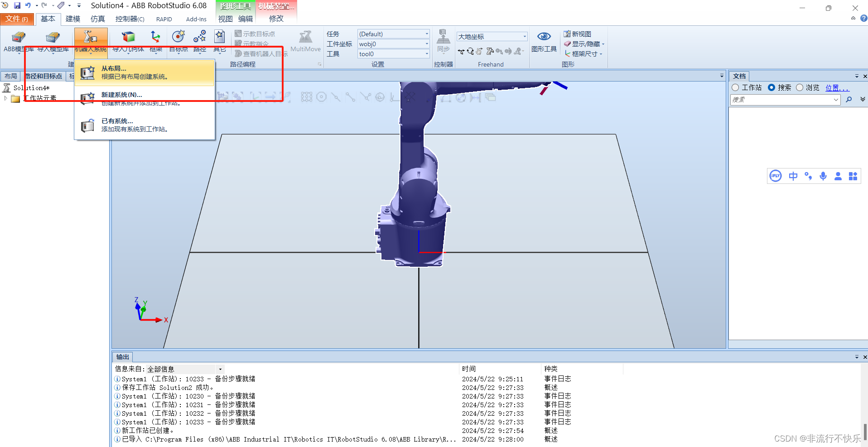The height and width of the screenshot is (447, 868).
Task: Select the Freehand move tool
Action: click(x=461, y=52)
